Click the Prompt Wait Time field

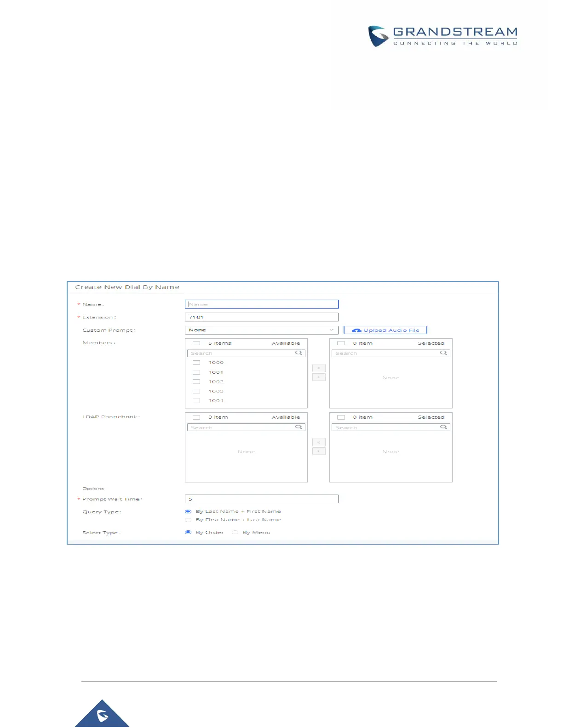(x=261, y=499)
